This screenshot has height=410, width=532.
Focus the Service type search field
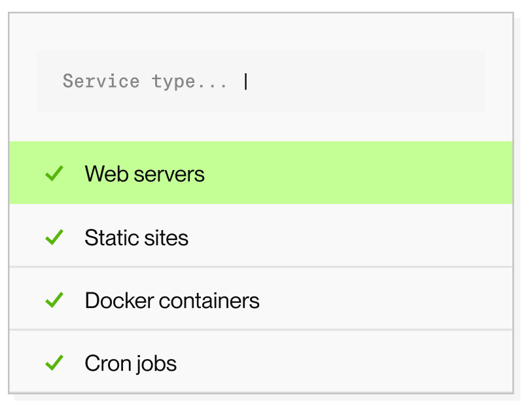[x=260, y=82]
